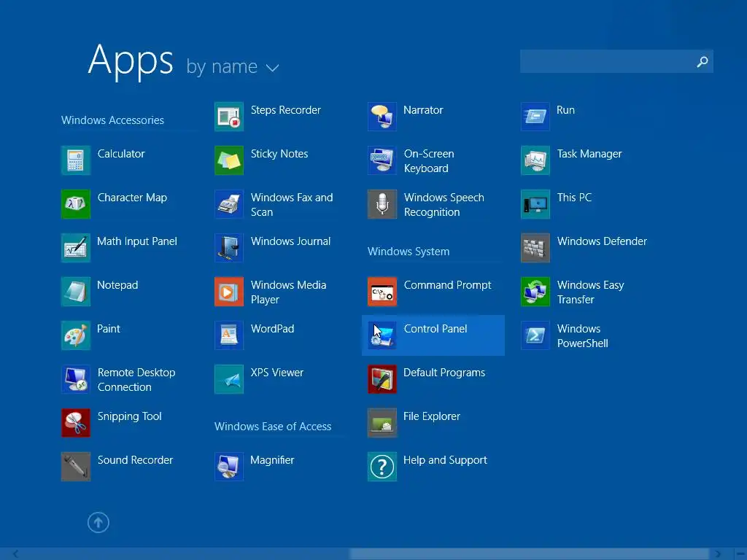The width and height of the screenshot is (747, 560).
Task: Click the Help and Support question mark icon
Action: (x=382, y=467)
